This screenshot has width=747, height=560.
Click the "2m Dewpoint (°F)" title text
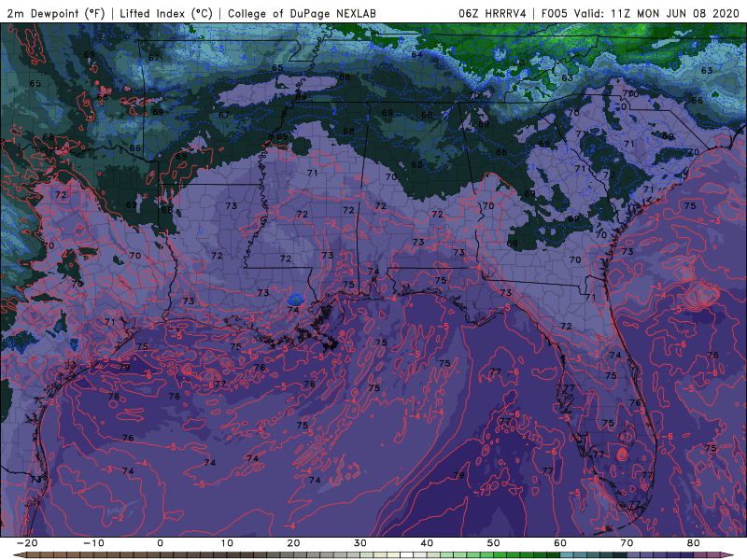pos(56,13)
